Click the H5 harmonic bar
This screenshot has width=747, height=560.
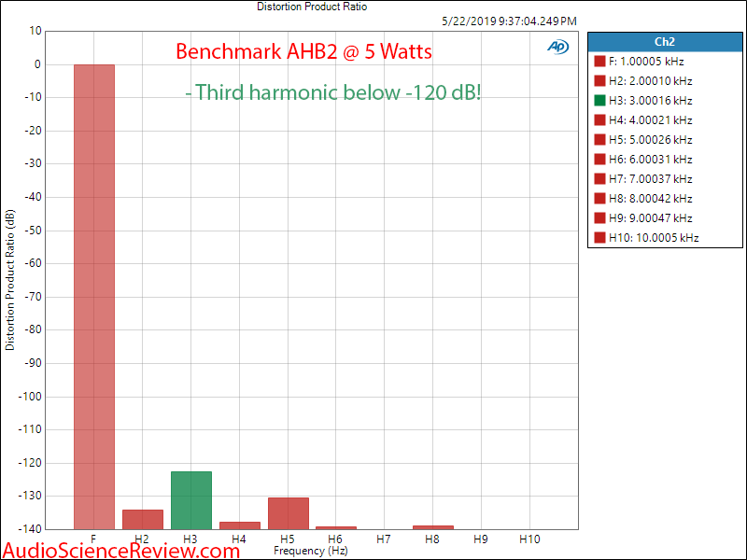[289, 513]
